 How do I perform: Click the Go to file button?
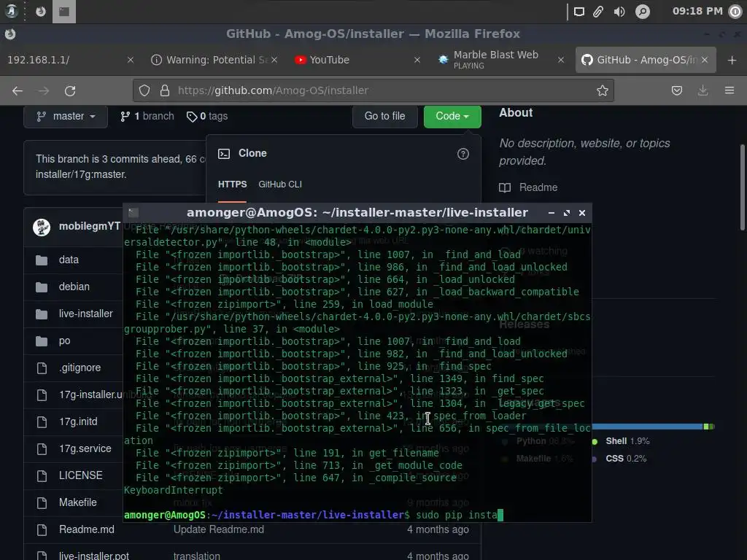point(385,116)
